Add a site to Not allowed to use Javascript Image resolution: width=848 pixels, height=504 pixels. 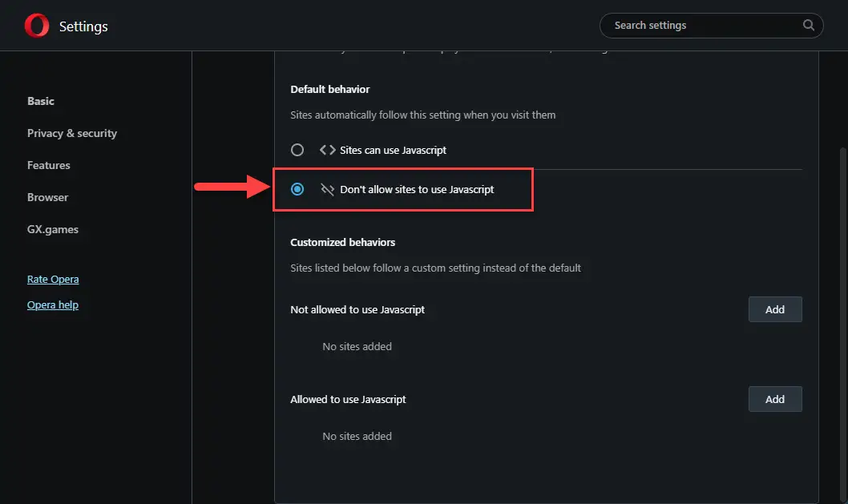click(x=775, y=309)
